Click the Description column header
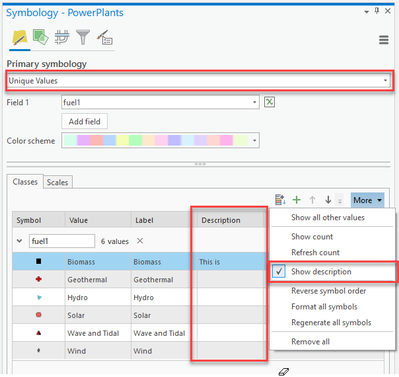Viewport: 399px width, 377px height. (x=231, y=220)
